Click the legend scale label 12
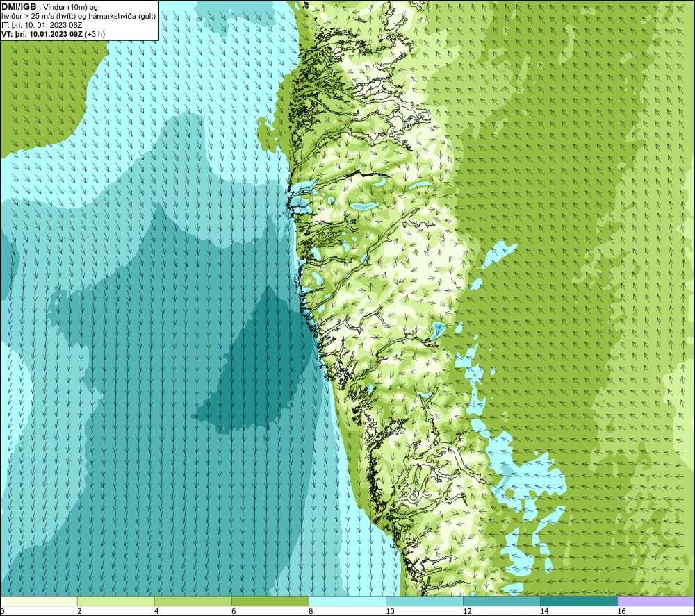This screenshot has height=616, width=695. click(467, 612)
